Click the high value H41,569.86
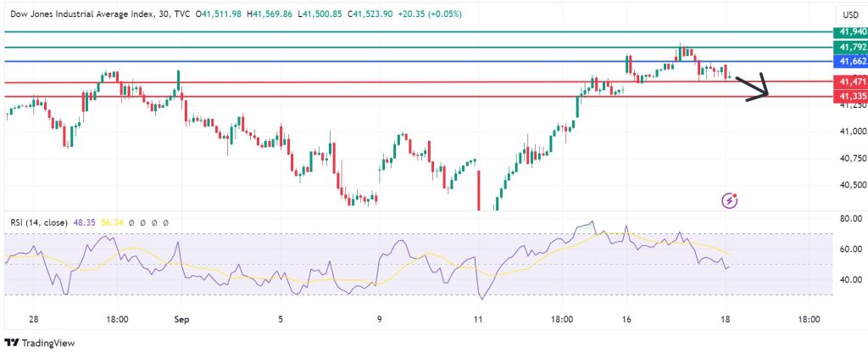 [270, 14]
